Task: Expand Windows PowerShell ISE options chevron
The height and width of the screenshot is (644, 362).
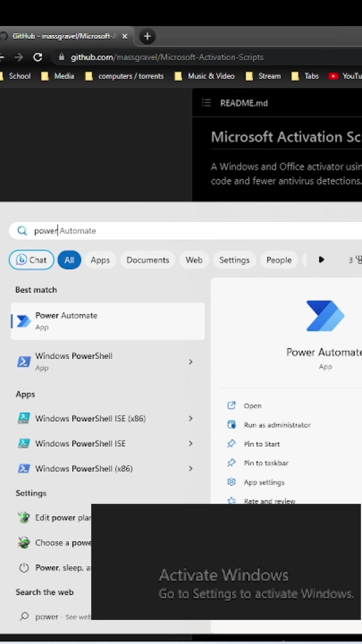Action: (191, 443)
